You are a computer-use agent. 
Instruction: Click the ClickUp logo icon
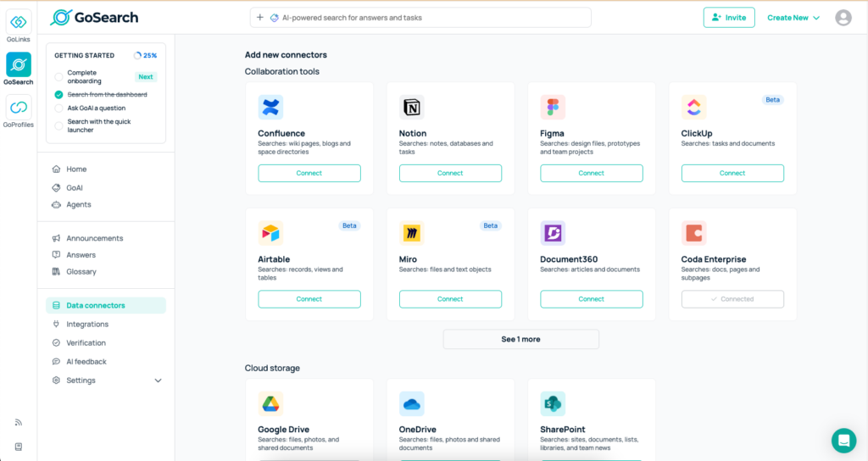pyautogui.click(x=693, y=107)
